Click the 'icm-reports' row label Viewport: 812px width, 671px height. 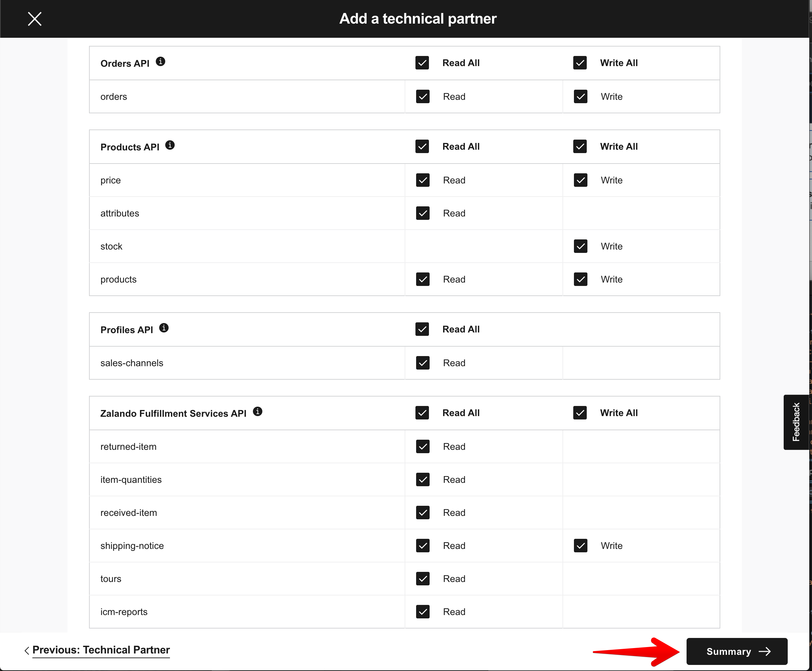pos(124,612)
